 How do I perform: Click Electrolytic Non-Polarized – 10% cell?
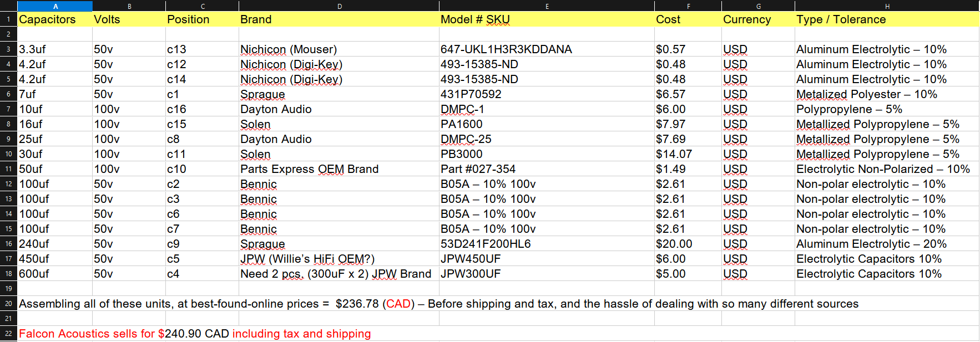point(887,169)
